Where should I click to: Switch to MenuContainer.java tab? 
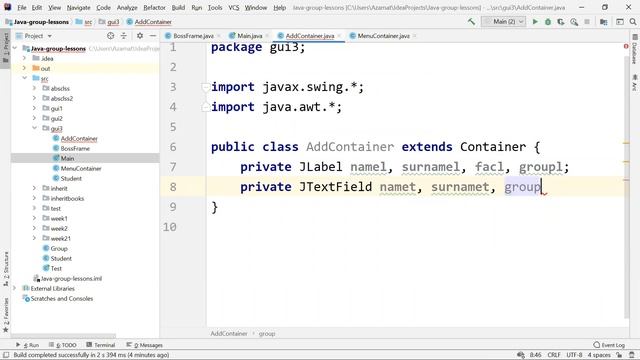(383, 36)
